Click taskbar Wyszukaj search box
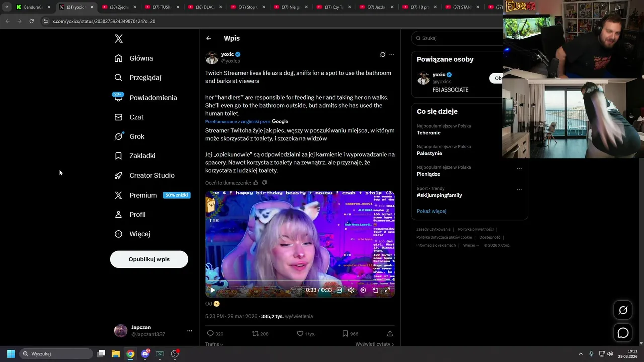This screenshot has width=644, height=362. (56, 354)
